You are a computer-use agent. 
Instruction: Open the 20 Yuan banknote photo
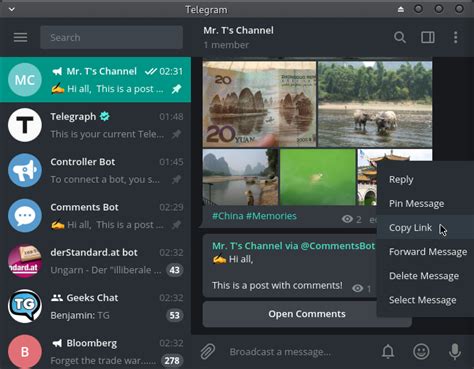[x=259, y=104]
